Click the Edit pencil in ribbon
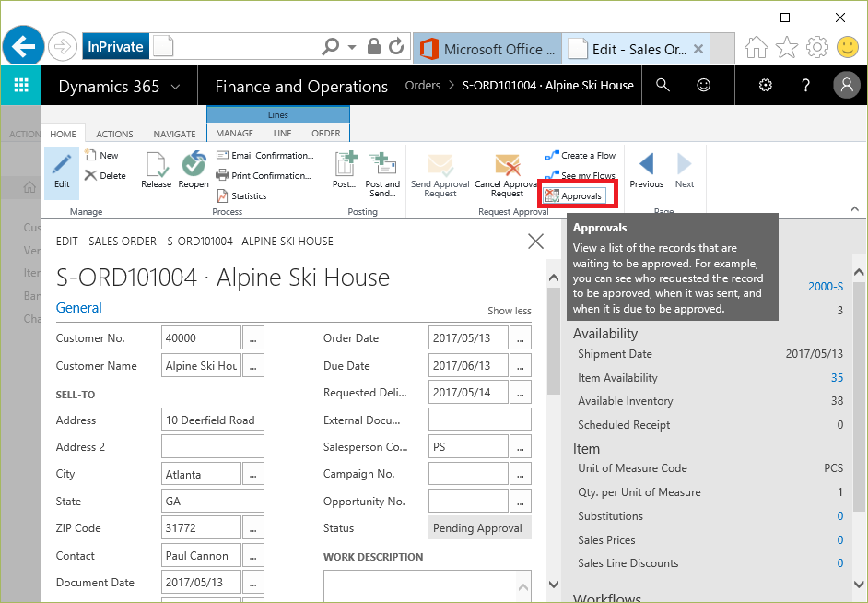The image size is (868, 603). [x=62, y=172]
